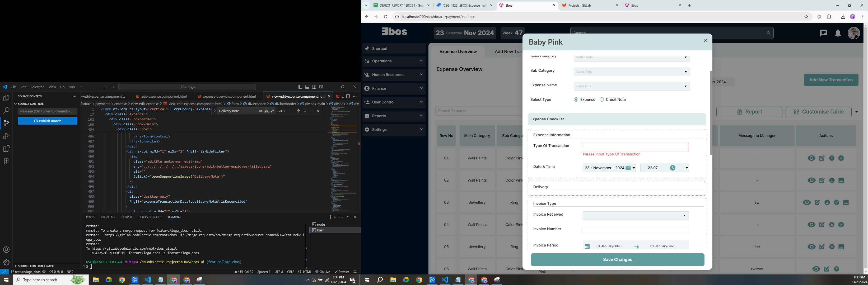Open the Accounts icon in VS Code
868x285 pixels.
pyautogui.click(x=6, y=250)
